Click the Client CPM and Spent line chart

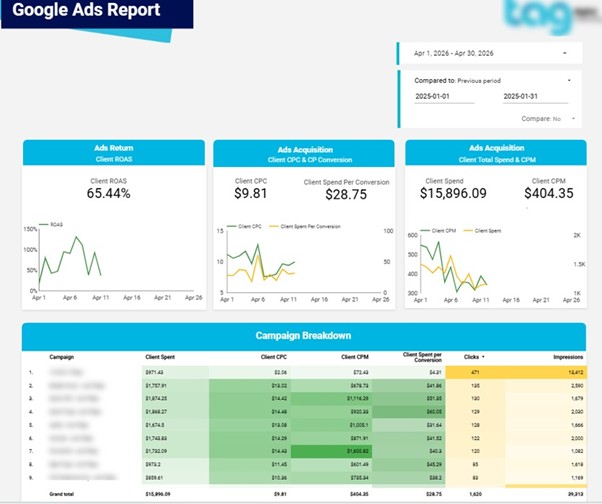point(496,266)
